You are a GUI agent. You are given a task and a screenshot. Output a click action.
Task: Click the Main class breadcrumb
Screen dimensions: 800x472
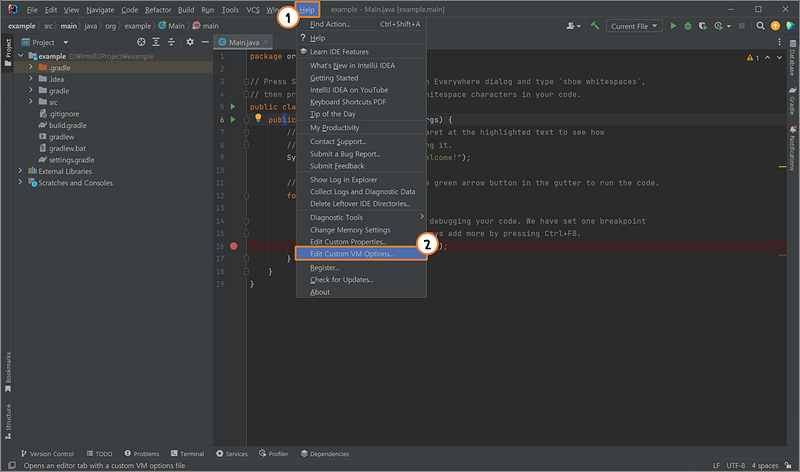click(x=171, y=26)
